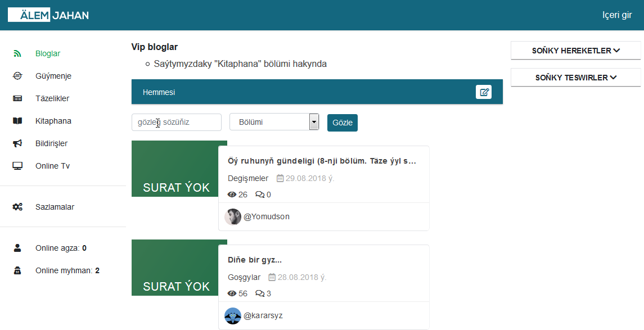Open @Yomudson avatar picture
The height and width of the screenshot is (330, 644).
pyautogui.click(x=233, y=216)
